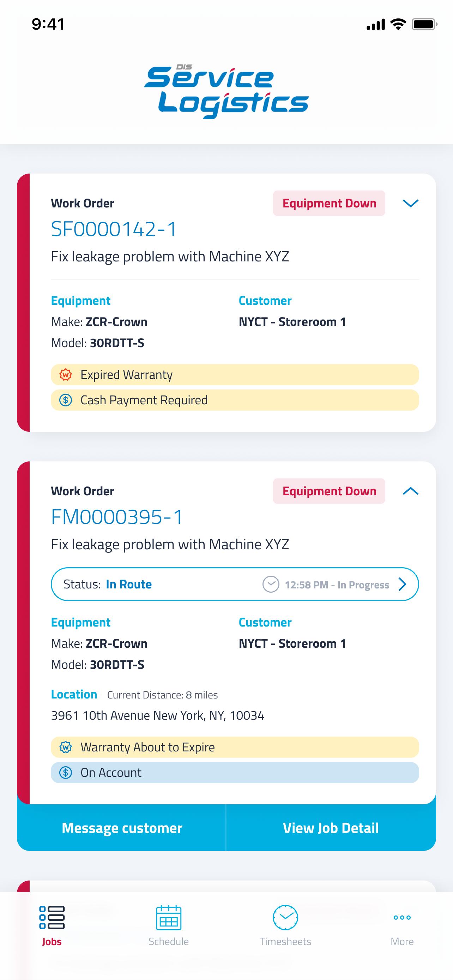Tap Work Order label above FM0000395-1

(83, 491)
